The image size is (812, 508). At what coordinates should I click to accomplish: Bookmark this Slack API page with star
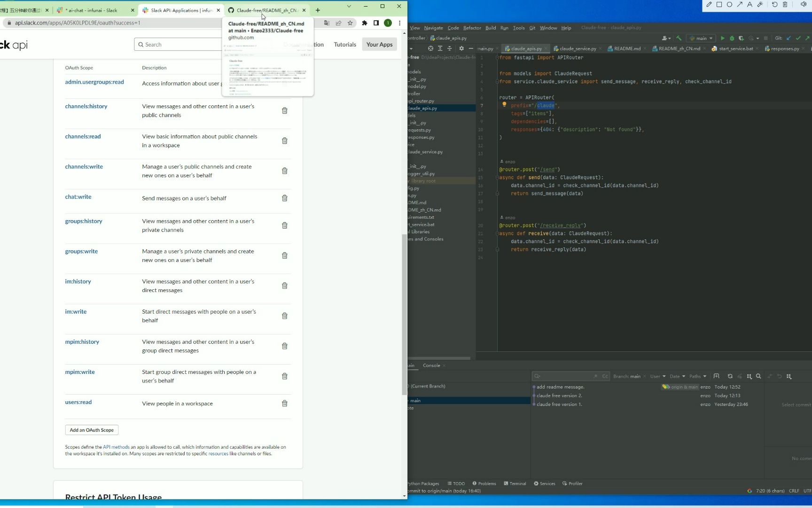click(x=350, y=23)
